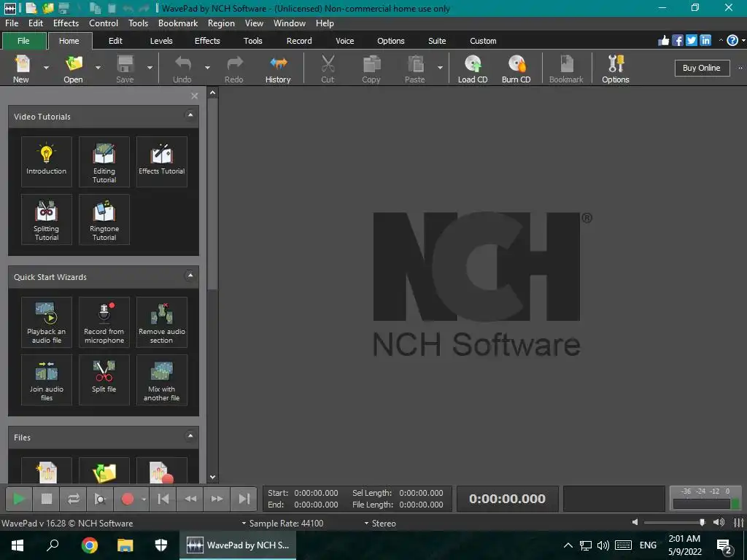Launch the Editing Tutorial
Image resolution: width=747 pixels, height=560 pixels.
[x=104, y=161]
